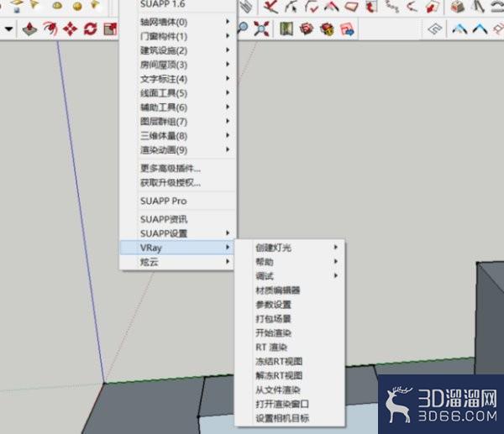Click the SUAPP 1.6 menu header

(178, 4)
